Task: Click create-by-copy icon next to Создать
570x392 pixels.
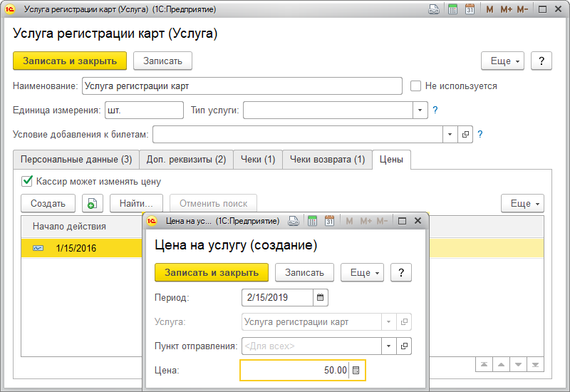Action: (91, 203)
